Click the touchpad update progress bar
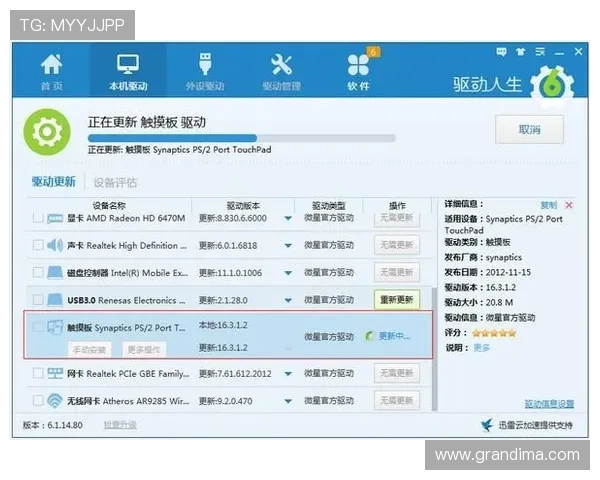This screenshot has width=600, height=480. (241, 138)
